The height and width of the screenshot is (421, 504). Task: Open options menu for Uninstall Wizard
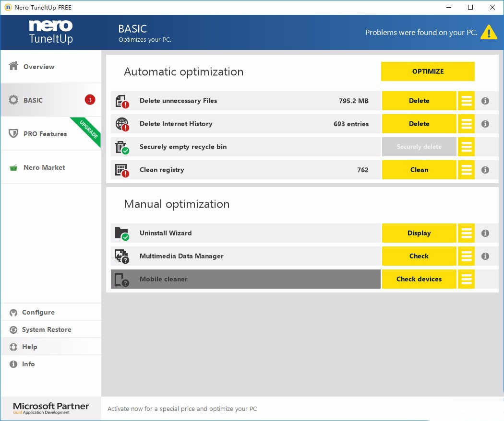click(x=467, y=233)
